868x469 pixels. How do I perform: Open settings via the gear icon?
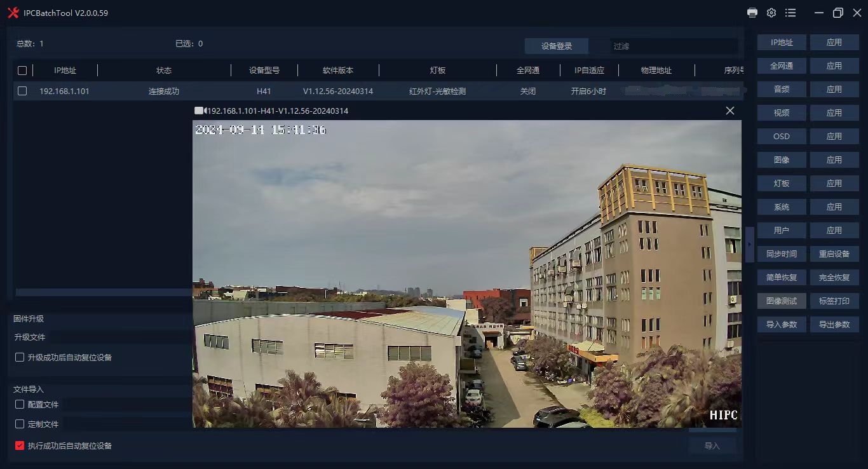(771, 13)
